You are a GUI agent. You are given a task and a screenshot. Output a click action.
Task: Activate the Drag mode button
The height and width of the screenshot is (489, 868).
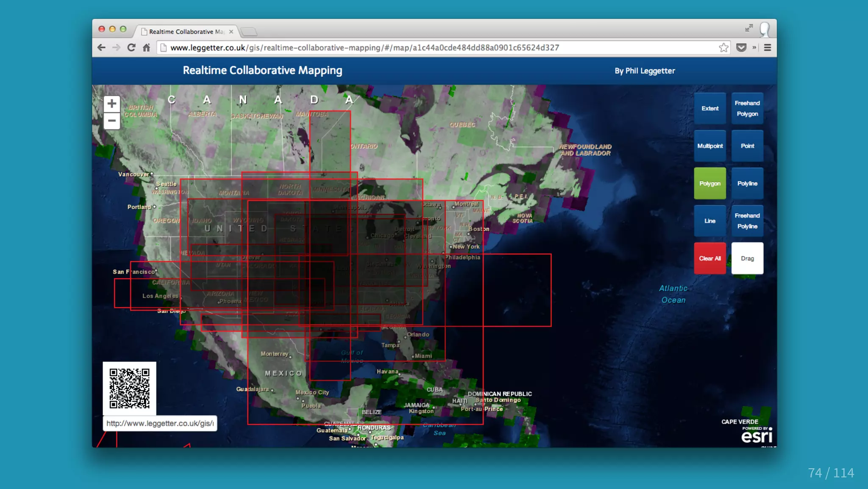747,258
